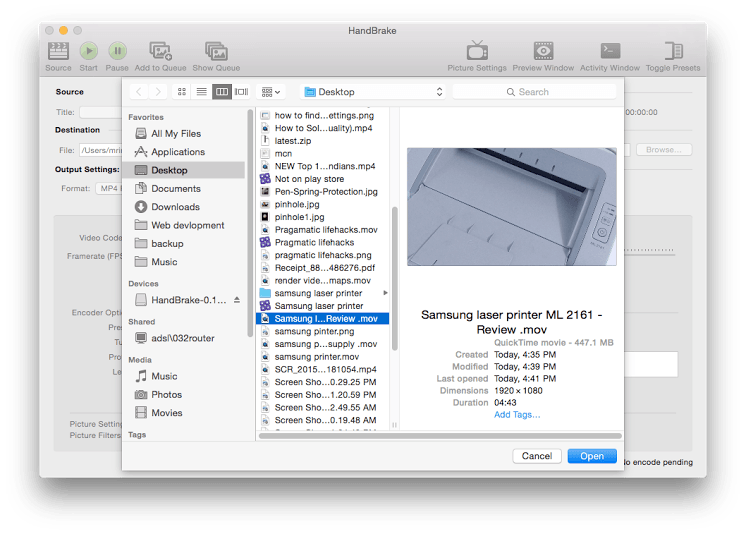Select Documents in Favorites sidebar

click(184, 188)
